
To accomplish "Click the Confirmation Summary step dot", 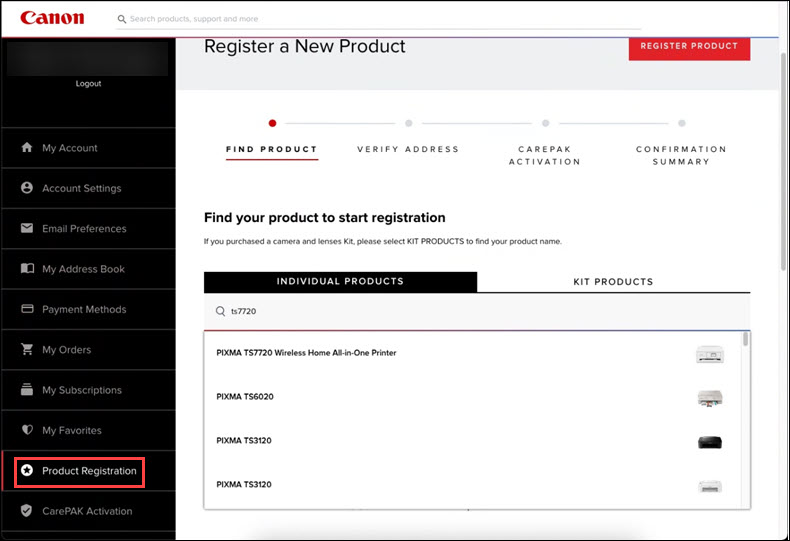I will pos(682,123).
